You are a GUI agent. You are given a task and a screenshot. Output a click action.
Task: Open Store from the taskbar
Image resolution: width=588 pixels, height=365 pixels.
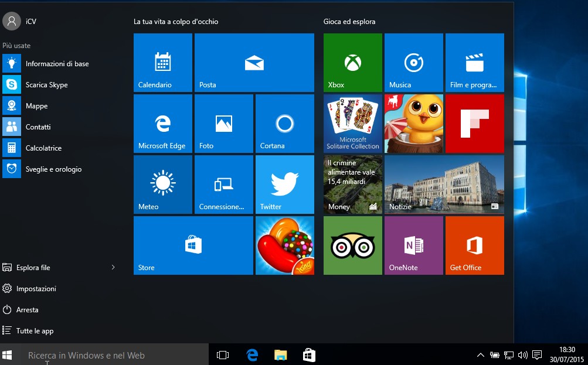309,355
